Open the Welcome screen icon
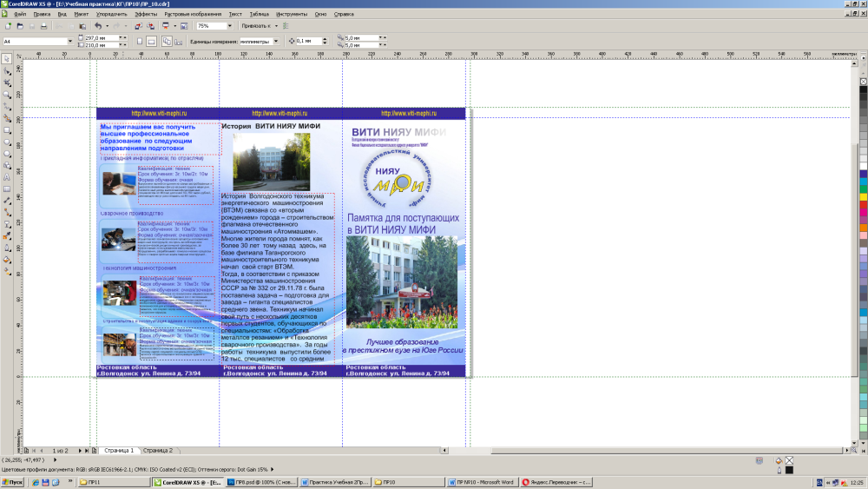Image resolution: width=868 pixels, height=489 pixels. pos(184,26)
